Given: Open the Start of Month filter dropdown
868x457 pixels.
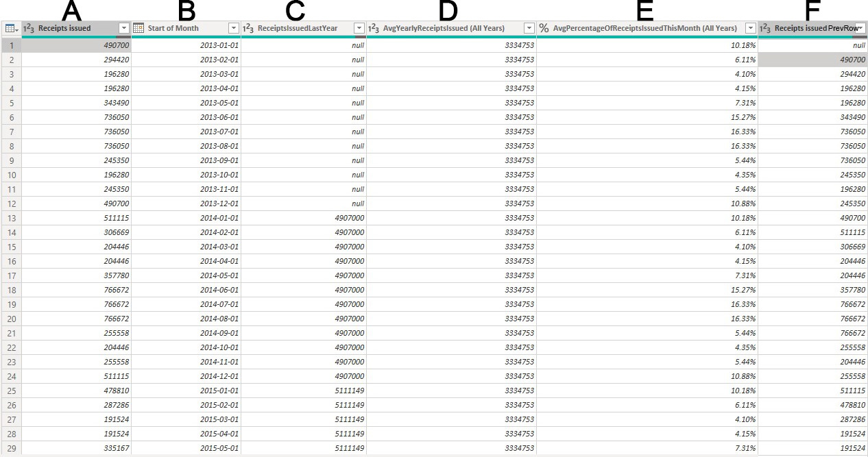Looking at the screenshot, I should (x=233, y=28).
